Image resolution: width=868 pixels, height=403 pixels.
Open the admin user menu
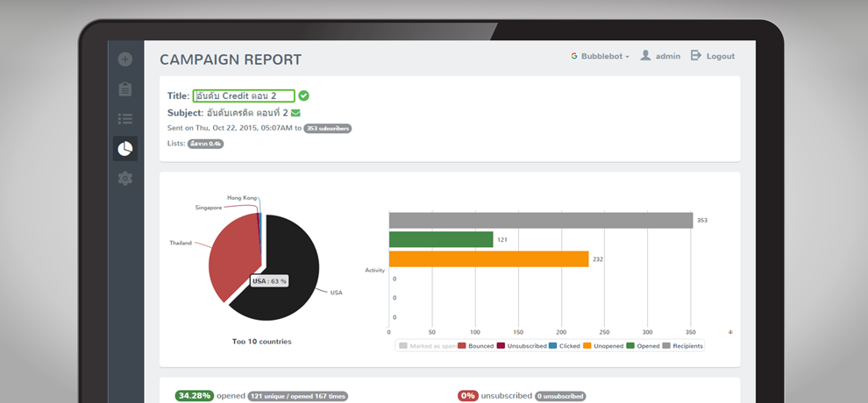tap(659, 56)
